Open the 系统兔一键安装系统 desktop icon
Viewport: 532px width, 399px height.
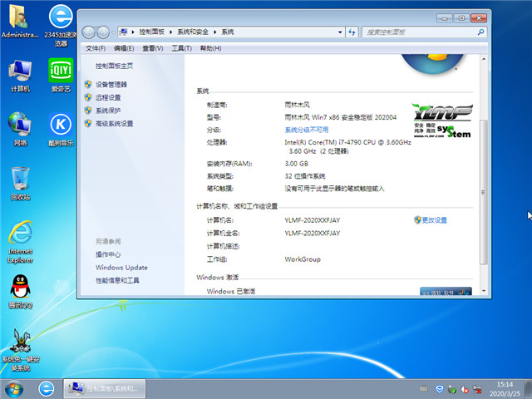pyautogui.click(x=20, y=350)
